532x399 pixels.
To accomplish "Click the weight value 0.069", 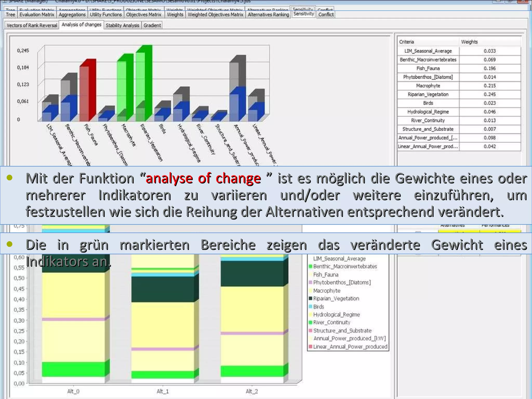I will pyautogui.click(x=490, y=60).
